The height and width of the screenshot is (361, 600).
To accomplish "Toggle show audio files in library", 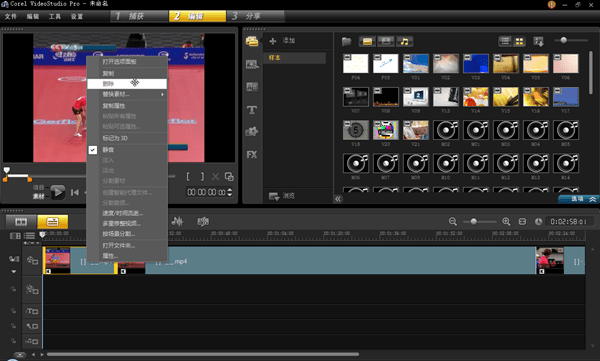I will tap(404, 41).
